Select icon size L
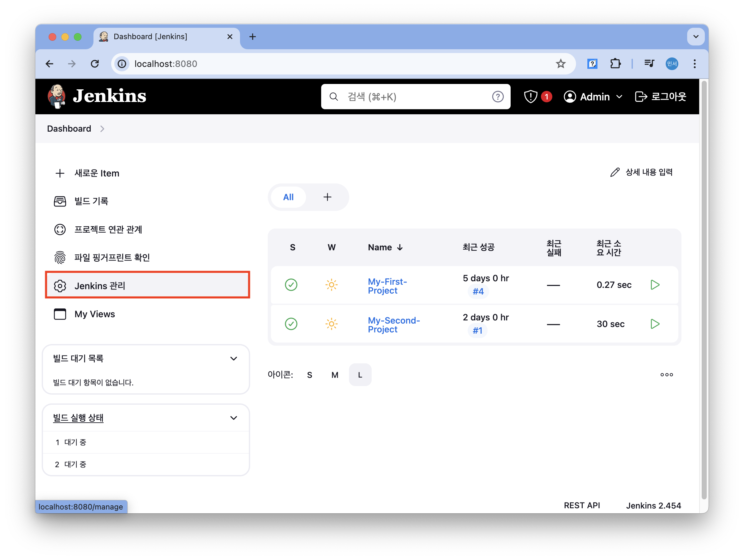The width and height of the screenshot is (744, 560). tap(360, 375)
